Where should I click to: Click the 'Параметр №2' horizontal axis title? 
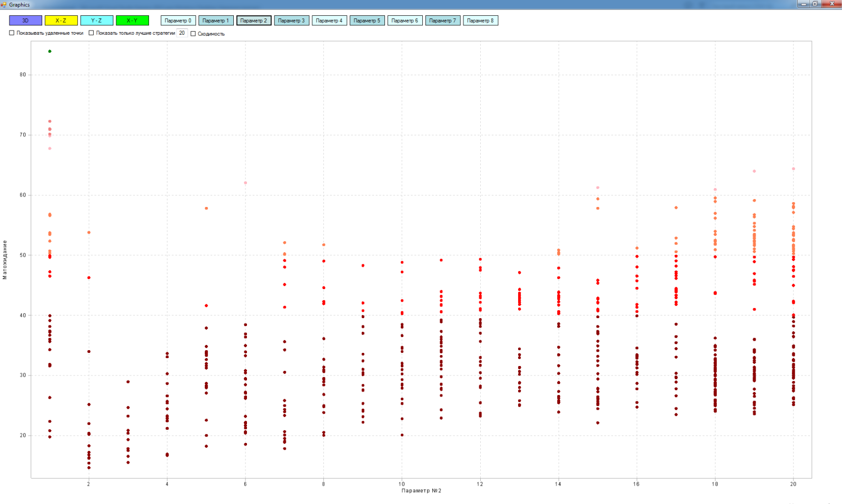[x=421, y=491]
